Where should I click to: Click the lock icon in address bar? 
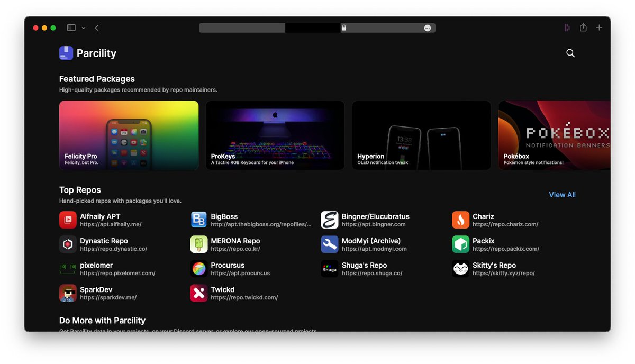343,28
